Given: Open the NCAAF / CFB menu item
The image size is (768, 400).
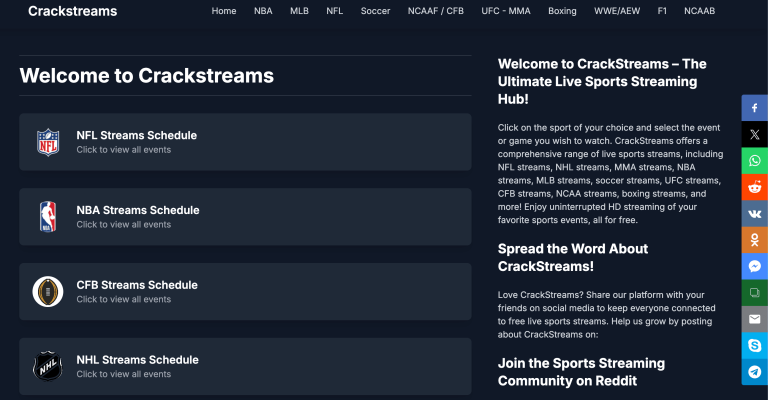Looking at the screenshot, I should pyautogui.click(x=436, y=12).
